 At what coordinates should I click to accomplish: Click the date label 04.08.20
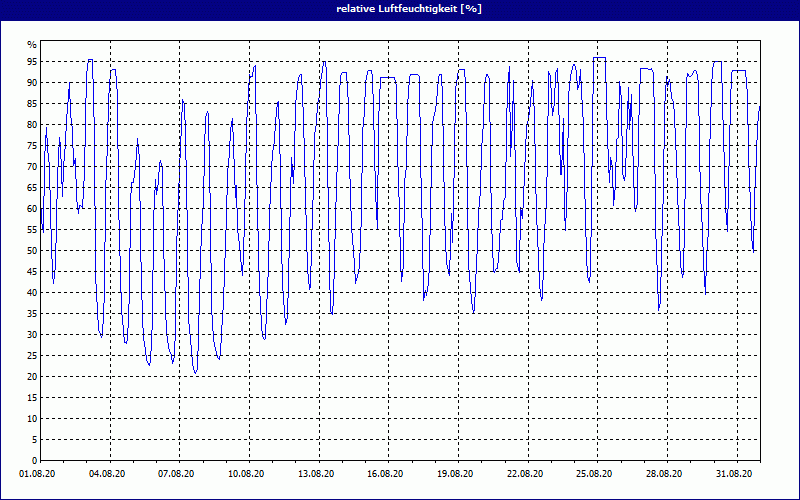pyautogui.click(x=107, y=474)
